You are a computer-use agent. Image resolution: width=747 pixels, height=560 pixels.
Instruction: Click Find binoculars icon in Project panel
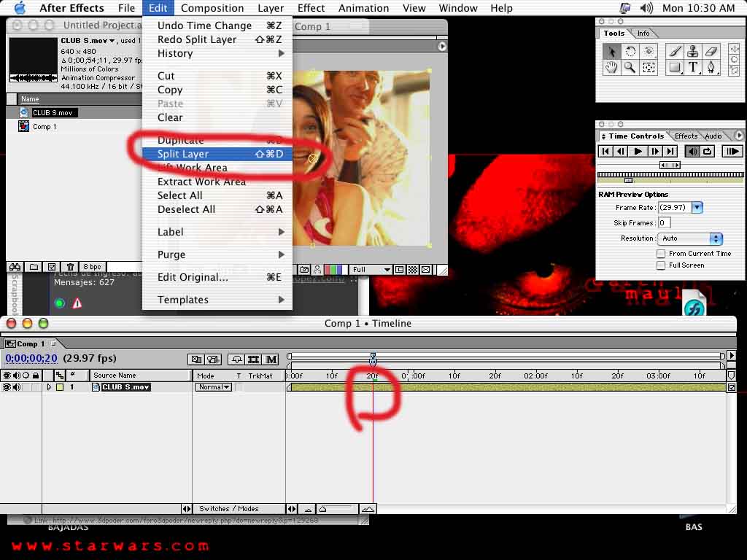point(15,267)
